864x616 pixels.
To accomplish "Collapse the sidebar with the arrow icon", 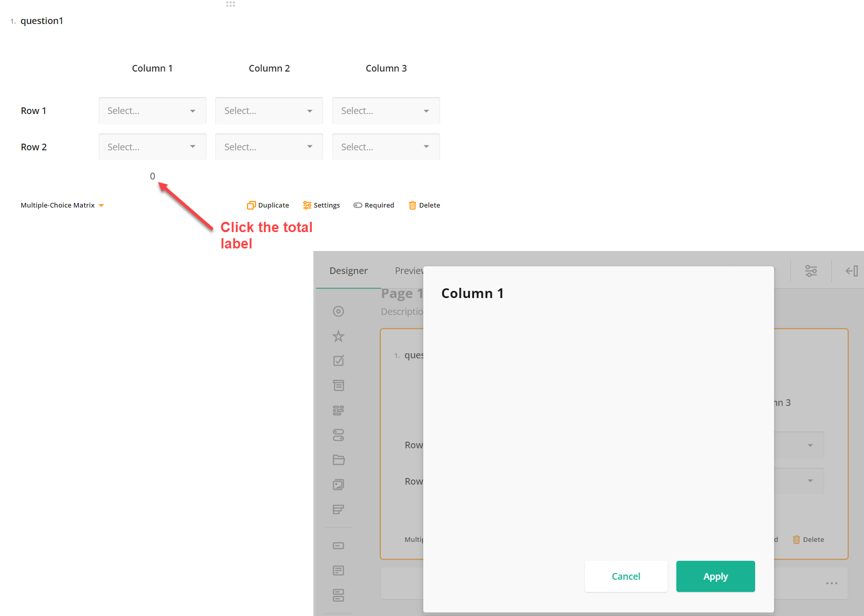I will tap(851, 270).
